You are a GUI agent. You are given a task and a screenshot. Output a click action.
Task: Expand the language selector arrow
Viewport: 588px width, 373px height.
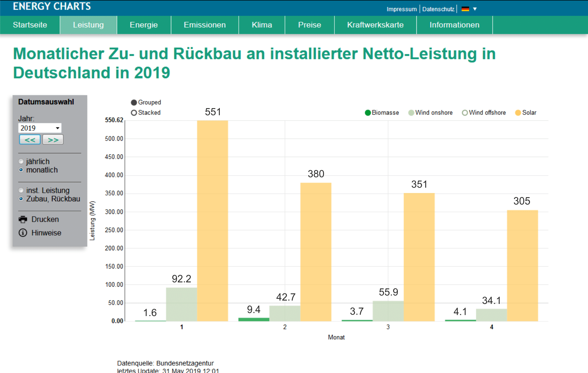pyautogui.click(x=475, y=9)
